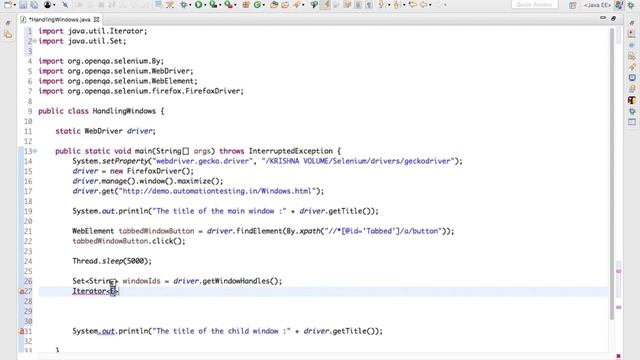This screenshot has height=360, width=640.
Task: Click 'Iterator' on line 27
Action: point(89,291)
